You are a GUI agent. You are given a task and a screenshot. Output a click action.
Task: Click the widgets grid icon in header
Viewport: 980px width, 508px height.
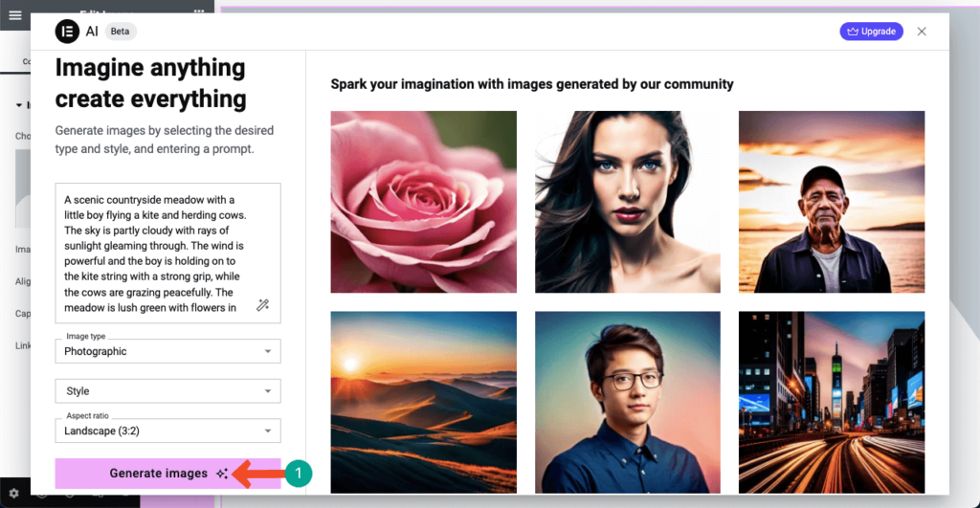click(198, 11)
